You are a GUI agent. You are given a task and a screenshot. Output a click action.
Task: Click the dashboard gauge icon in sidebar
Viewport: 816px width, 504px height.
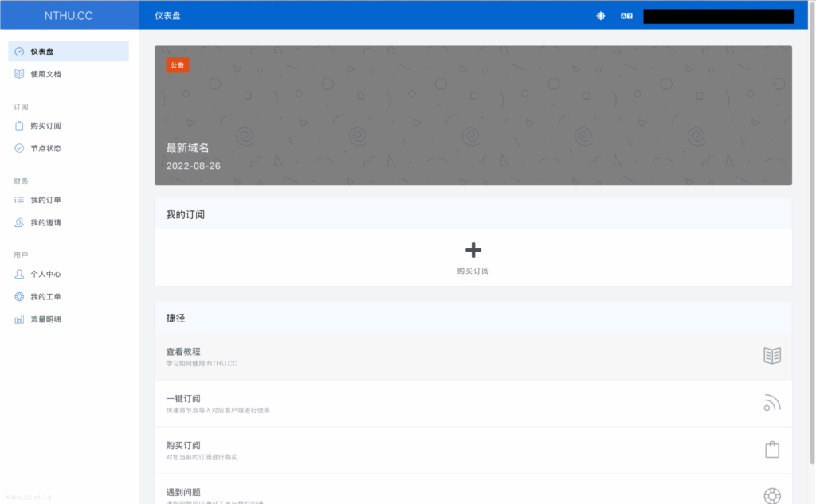coord(19,52)
